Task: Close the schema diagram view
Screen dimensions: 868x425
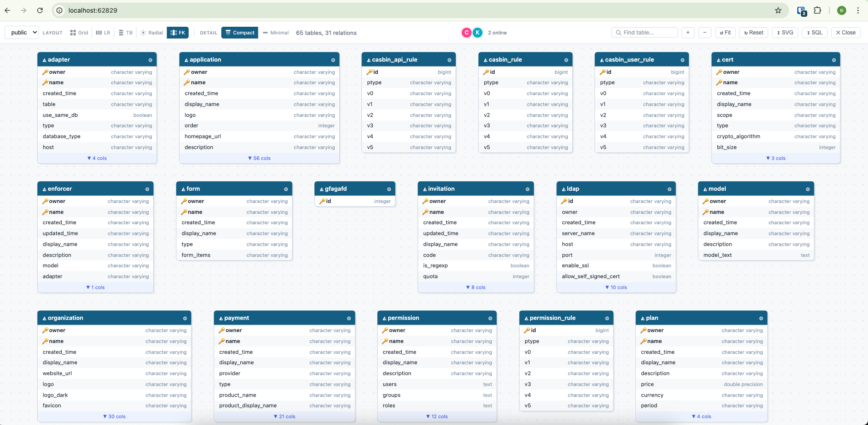Action: click(x=846, y=33)
